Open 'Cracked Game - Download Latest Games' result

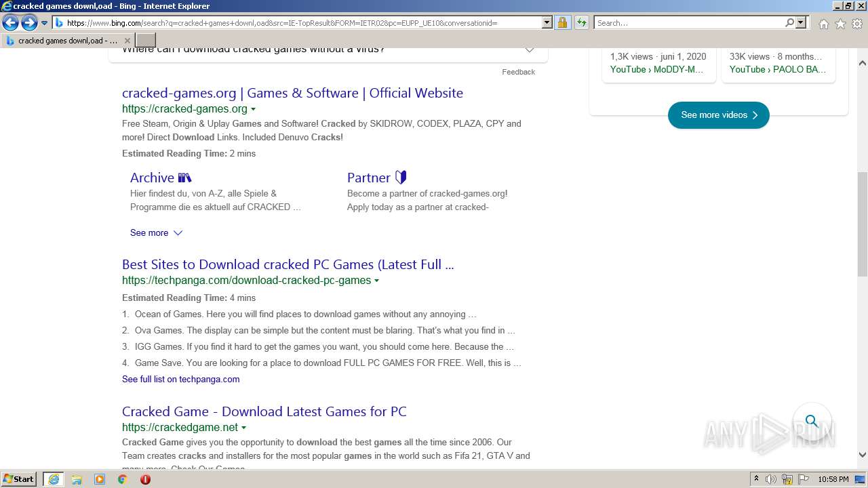(x=264, y=411)
